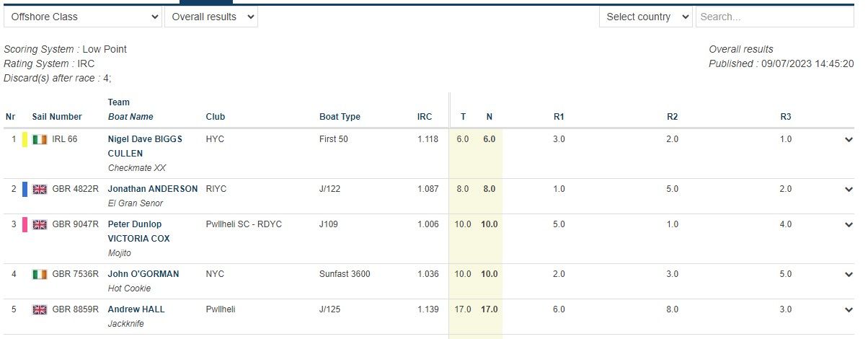Image resolution: width=868 pixels, height=339 pixels.
Task: Click the Sail Number column header
Action: (x=57, y=117)
